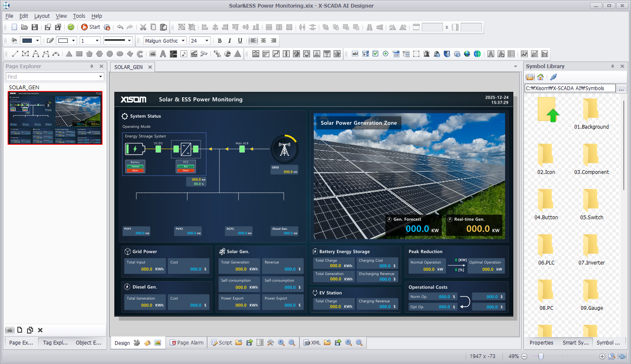Select the line drawing tool
631x364 pixels.
pos(15,54)
